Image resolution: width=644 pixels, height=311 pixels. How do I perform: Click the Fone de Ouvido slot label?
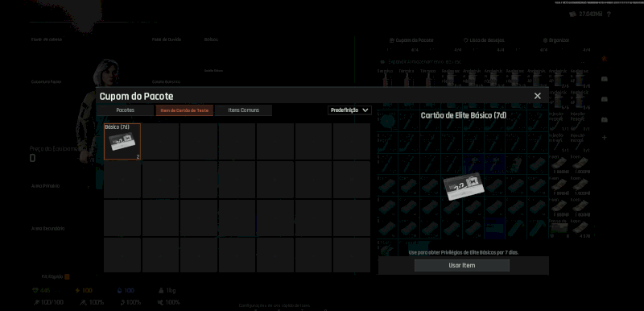click(x=167, y=39)
